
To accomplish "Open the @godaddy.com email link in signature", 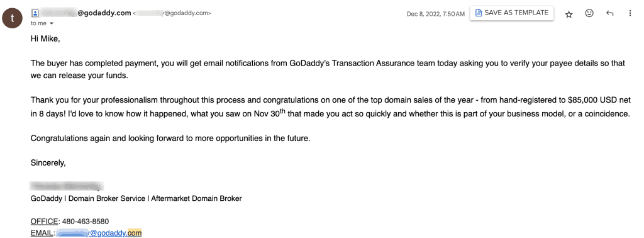I will coord(99,233).
